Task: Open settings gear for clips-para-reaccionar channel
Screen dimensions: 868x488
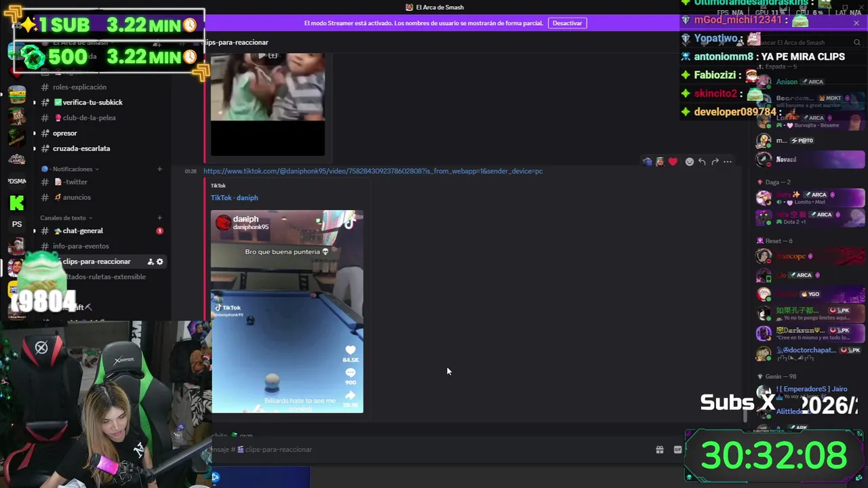Action: (160, 262)
